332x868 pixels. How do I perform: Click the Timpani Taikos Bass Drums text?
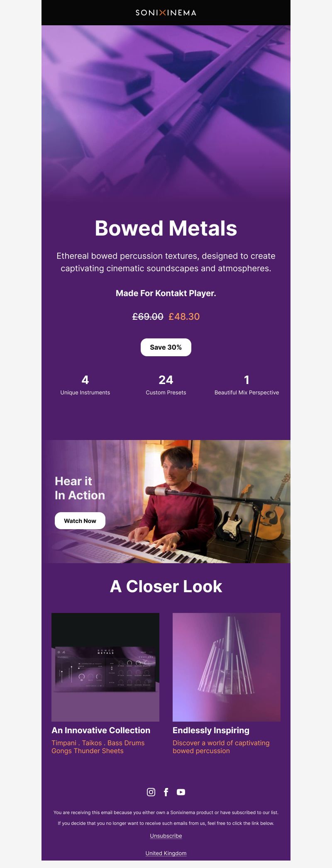pos(98,743)
